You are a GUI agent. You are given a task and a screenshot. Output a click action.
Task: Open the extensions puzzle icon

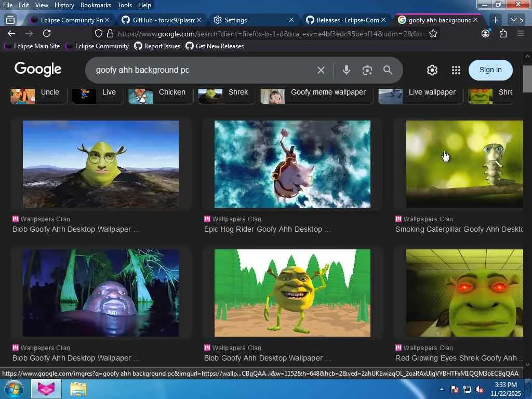click(503, 33)
